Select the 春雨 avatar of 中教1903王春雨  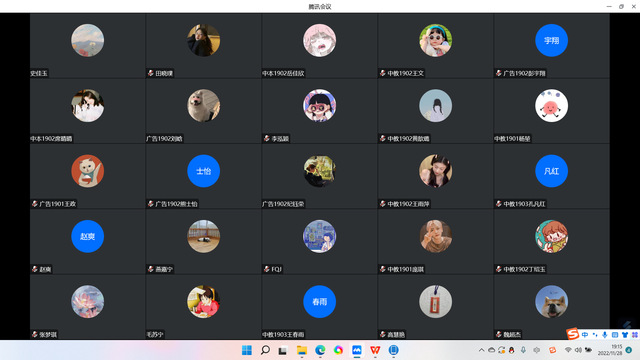point(319,302)
